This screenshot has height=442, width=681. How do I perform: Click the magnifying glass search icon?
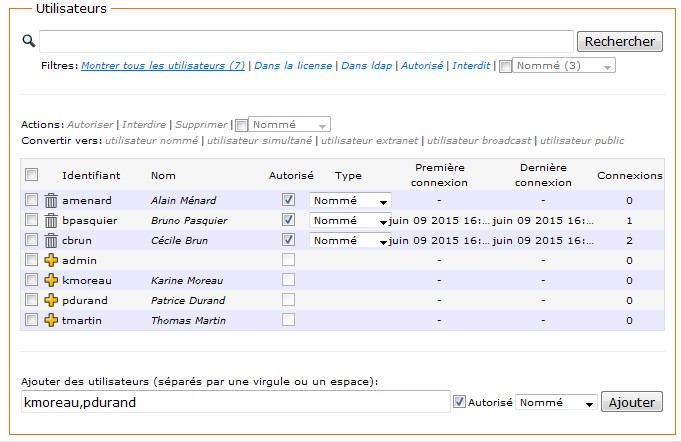click(x=28, y=41)
